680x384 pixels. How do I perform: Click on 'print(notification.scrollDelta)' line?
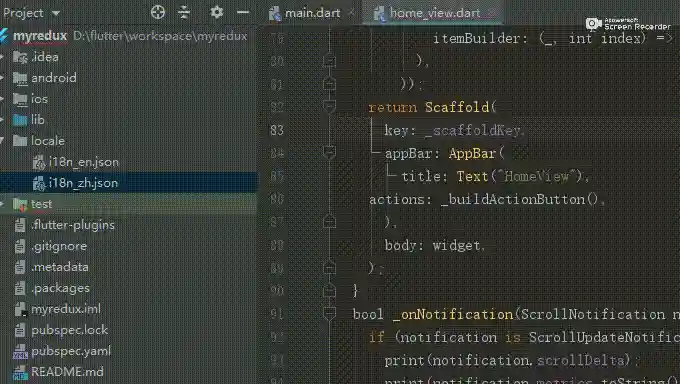(x=512, y=360)
